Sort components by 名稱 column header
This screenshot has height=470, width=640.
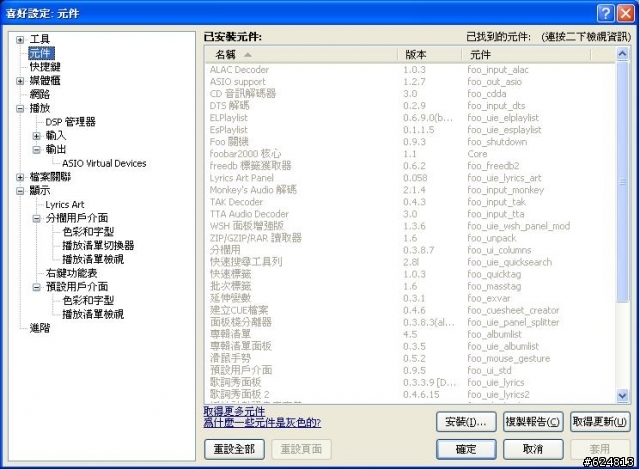[302, 55]
